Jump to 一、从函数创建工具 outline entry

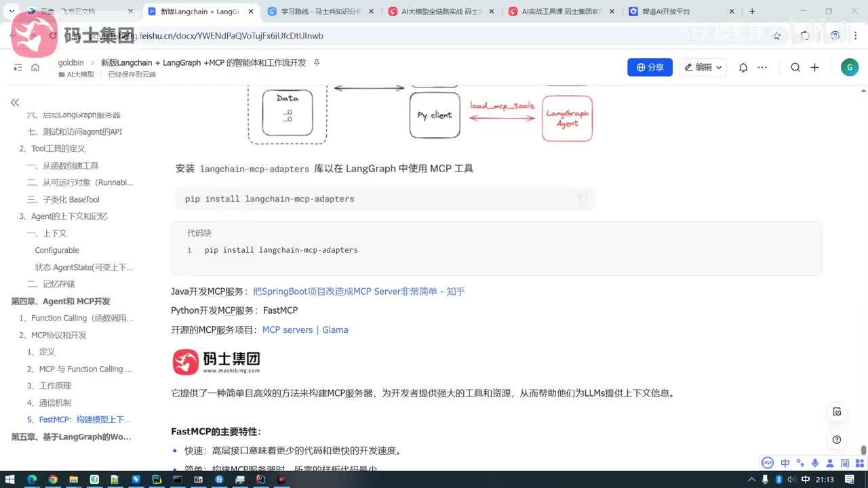[x=63, y=165]
